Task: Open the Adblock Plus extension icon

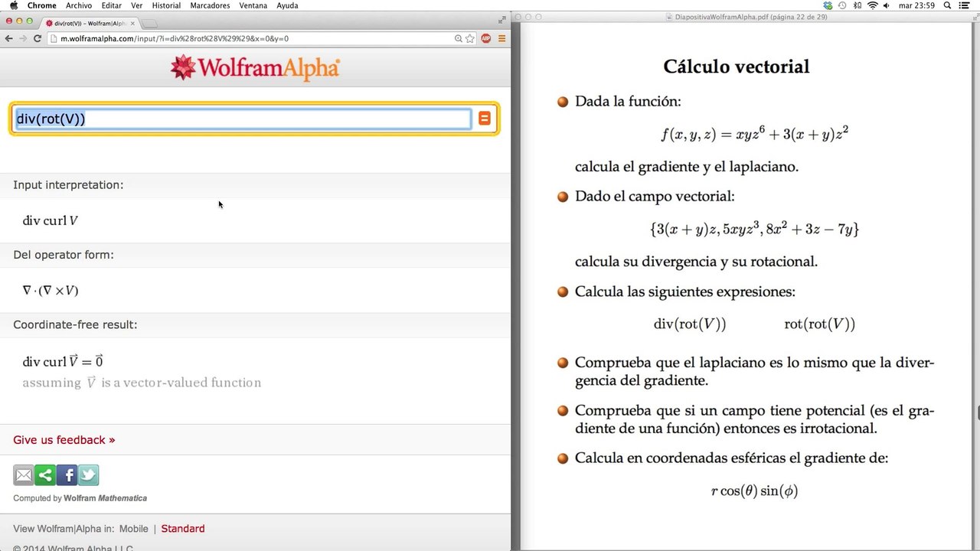Action: (486, 38)
